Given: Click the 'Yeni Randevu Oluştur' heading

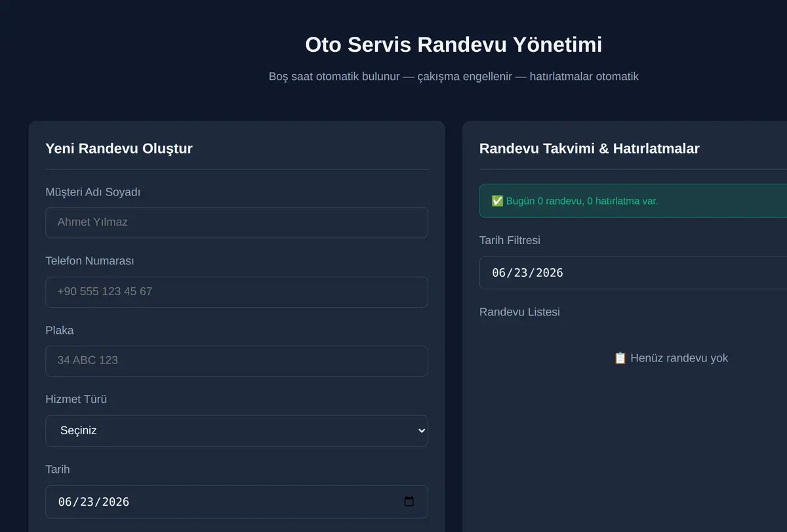Looking at the screenshot, I should click(119, 148).
